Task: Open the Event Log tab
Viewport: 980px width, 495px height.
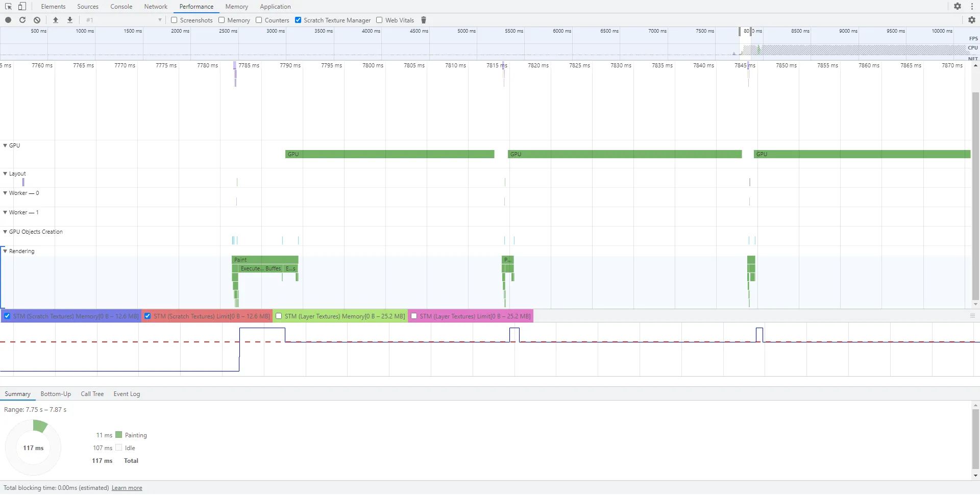Action: coord(127,394)
